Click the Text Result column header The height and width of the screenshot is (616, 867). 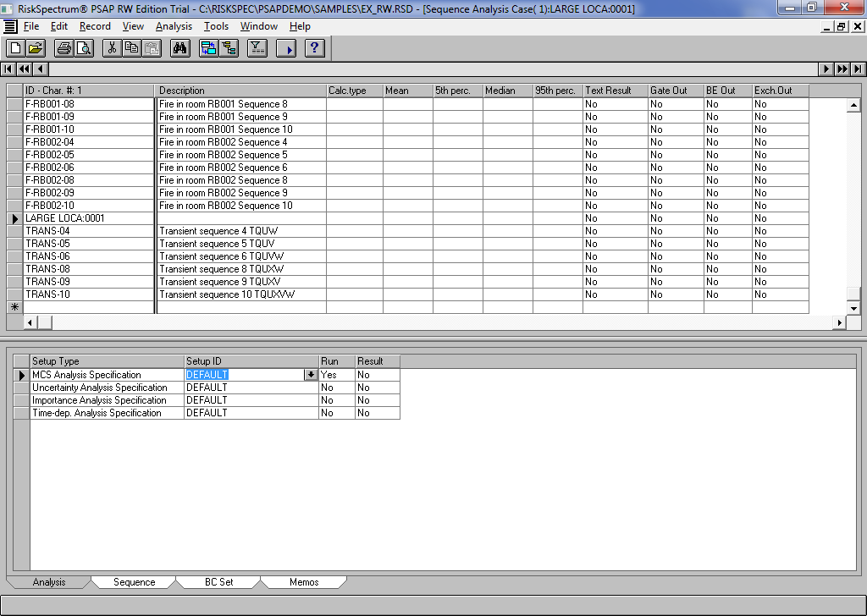pos(616,91)
